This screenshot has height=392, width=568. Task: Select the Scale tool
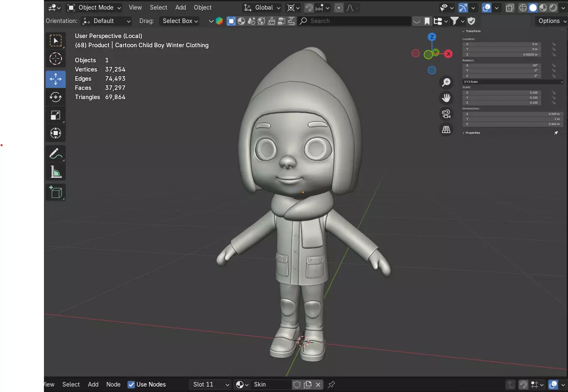[56, 115]
